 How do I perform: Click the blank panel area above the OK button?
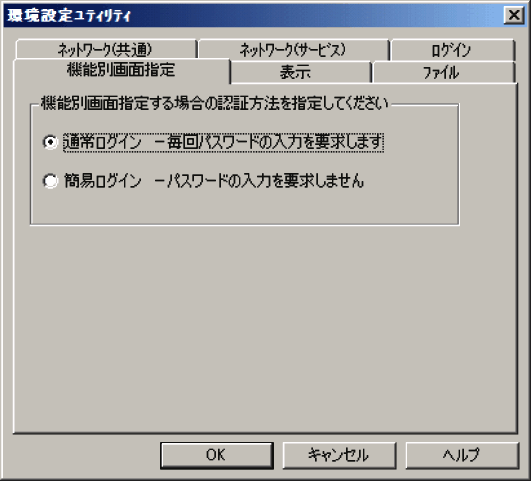pos(264,329)
